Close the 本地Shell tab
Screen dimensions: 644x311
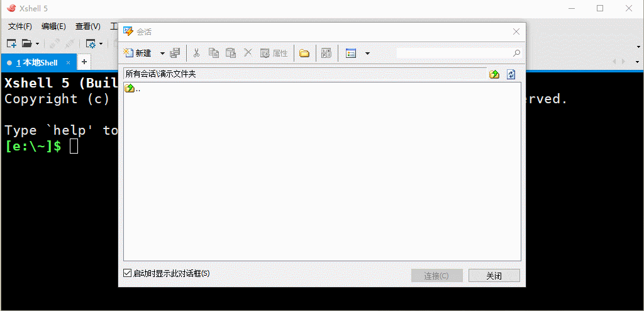pyautogui.click(x=69, y=62)
